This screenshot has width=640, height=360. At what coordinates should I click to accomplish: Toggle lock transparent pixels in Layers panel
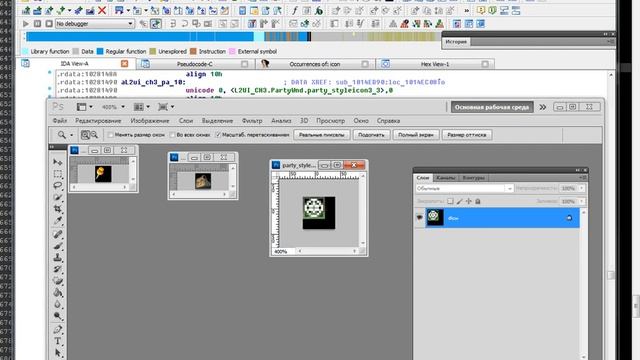pos(450,201)
